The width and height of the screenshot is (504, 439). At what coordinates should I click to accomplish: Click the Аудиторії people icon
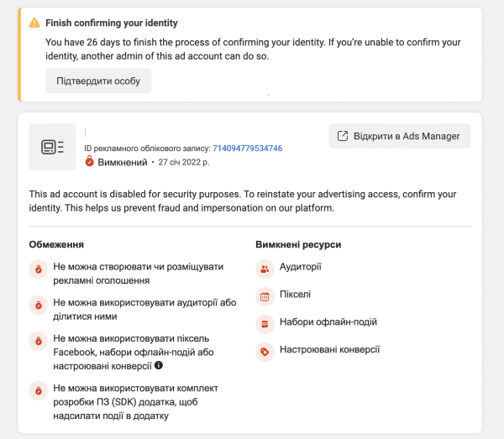click(265, 269)
